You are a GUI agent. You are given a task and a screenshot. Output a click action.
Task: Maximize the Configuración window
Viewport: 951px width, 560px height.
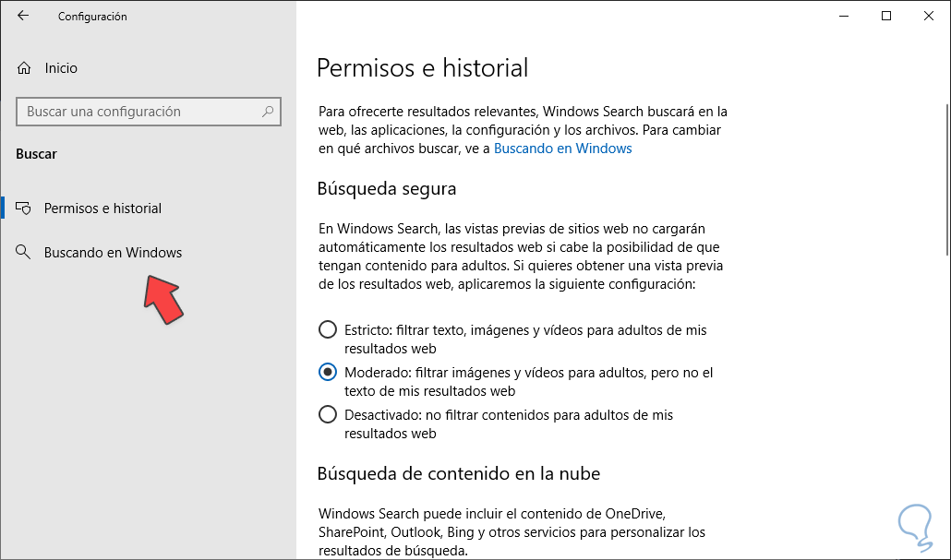pos(886,16)
